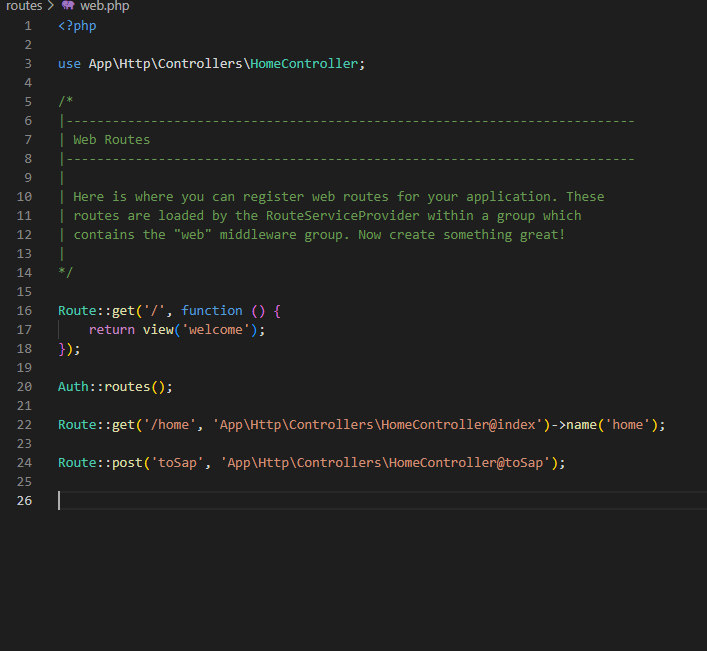Click the breadcrumb chevron separator after routes
707x651 pixels.
click(50, 6)
